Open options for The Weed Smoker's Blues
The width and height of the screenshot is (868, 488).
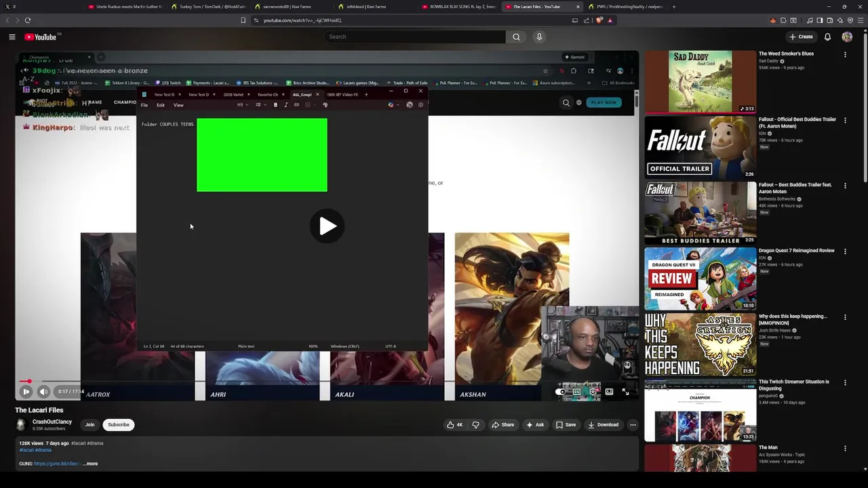coord(845,54)
